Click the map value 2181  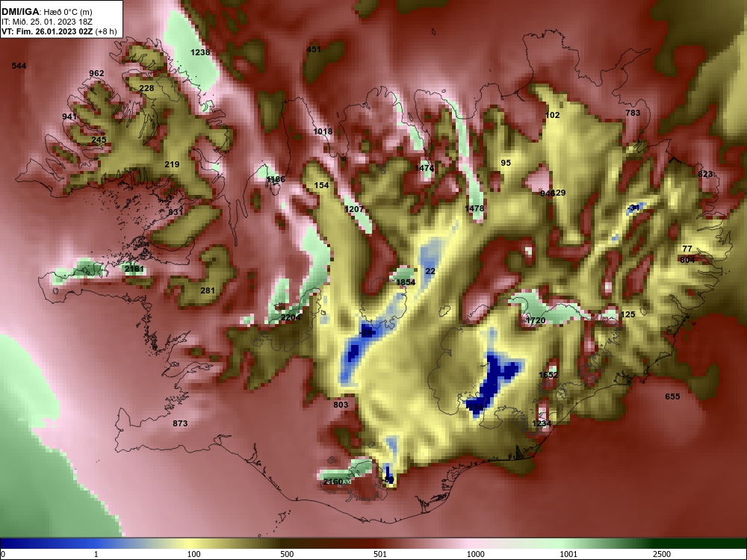(134, 269)
